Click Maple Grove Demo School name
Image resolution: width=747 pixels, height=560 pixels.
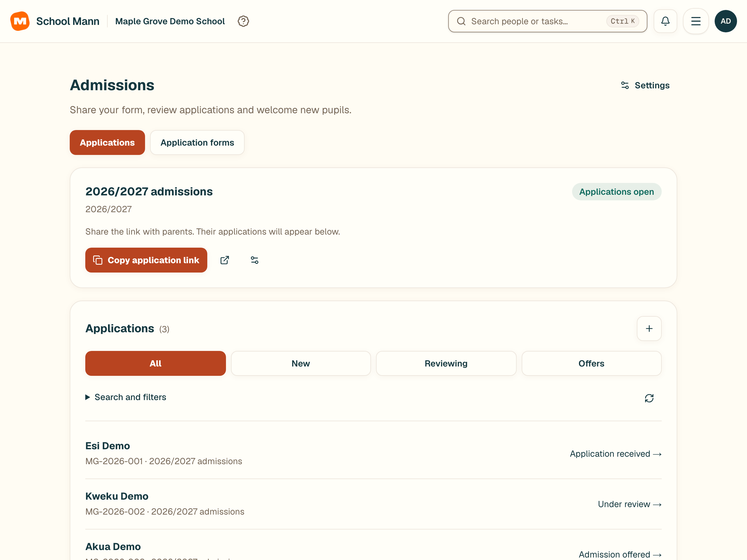pyautogui.click(x=170, y=21)
